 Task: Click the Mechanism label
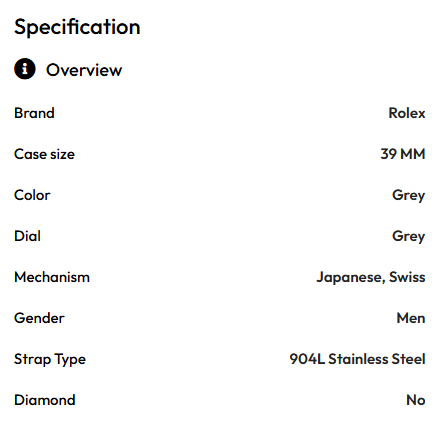point(52,277)
